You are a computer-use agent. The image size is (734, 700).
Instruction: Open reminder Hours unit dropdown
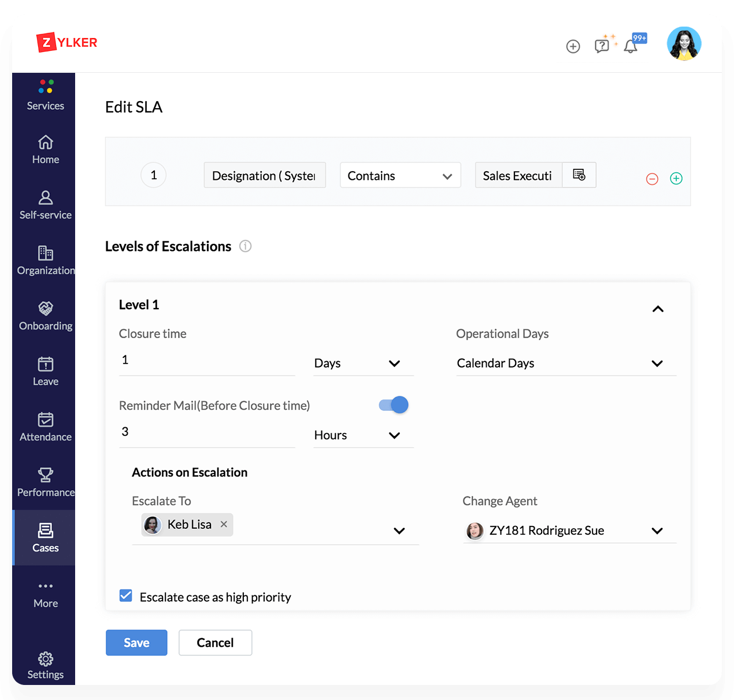click(364, 435)
